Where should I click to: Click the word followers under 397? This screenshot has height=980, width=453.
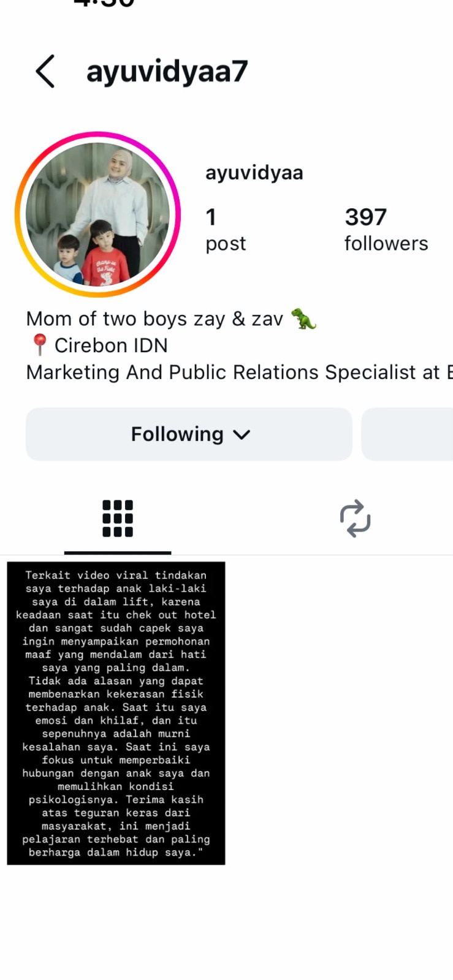(386, 243)
